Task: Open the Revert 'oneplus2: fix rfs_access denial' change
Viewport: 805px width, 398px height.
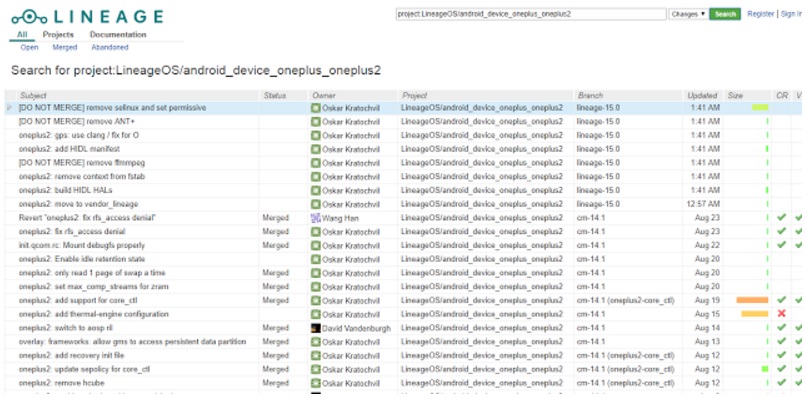Action: 87,218
